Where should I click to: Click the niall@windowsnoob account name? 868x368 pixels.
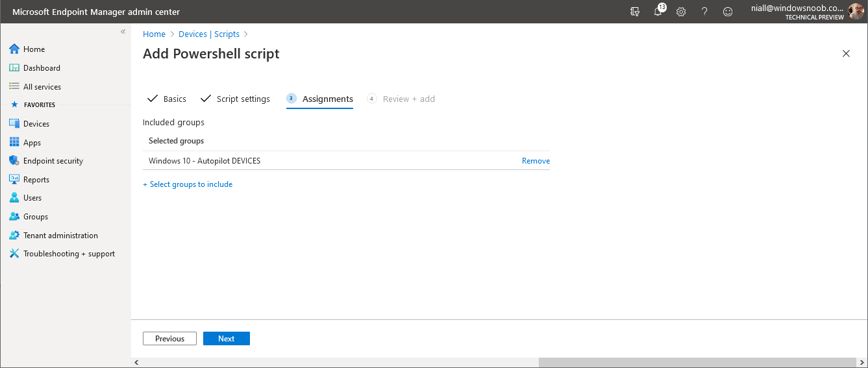(797, 8)
